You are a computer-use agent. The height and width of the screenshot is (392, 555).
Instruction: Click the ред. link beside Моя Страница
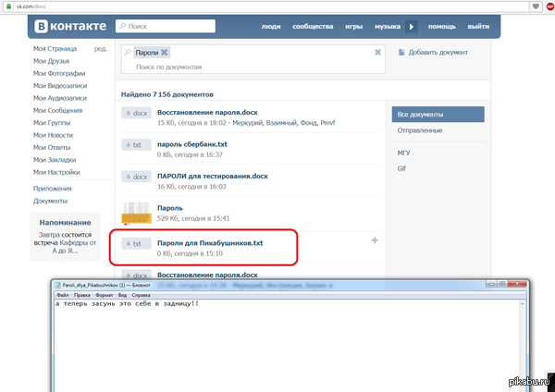tap(102, 47)
